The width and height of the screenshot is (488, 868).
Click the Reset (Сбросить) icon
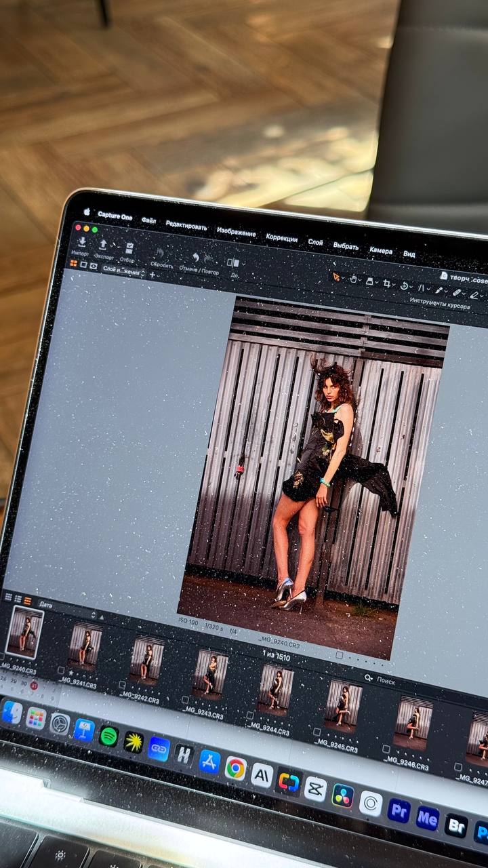click(161, 254)
